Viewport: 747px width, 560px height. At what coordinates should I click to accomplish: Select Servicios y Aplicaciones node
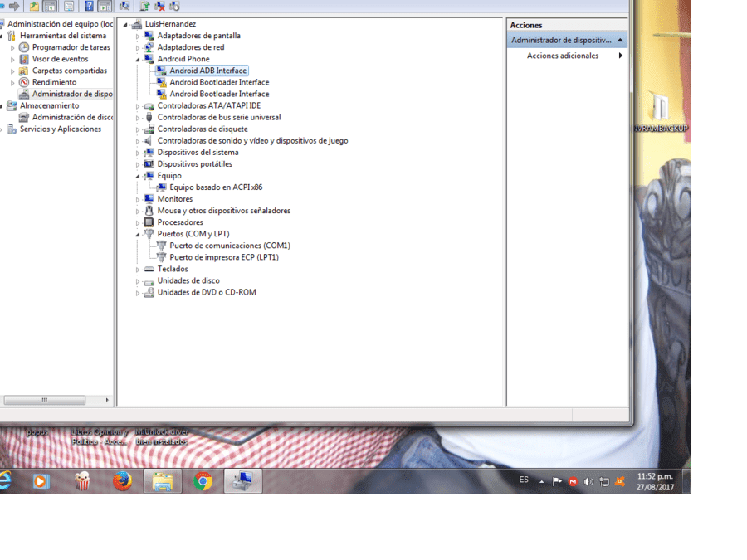(x=60, y=129)
